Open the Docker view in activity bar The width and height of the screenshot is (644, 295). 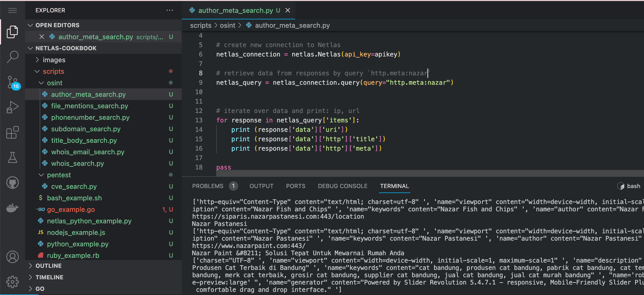pos(12,208)
